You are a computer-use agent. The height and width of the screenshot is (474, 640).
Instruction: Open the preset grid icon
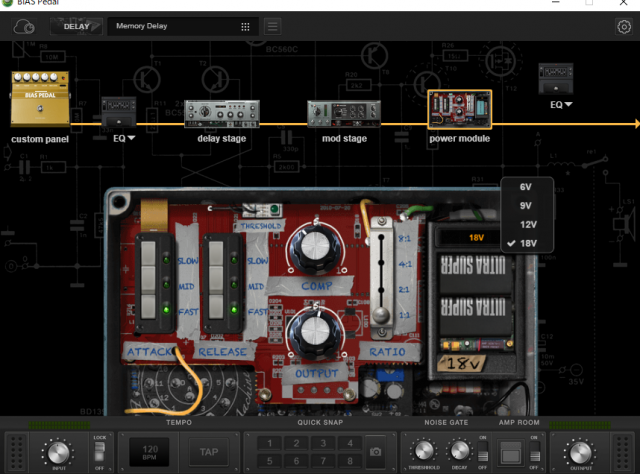pos(245,27)
